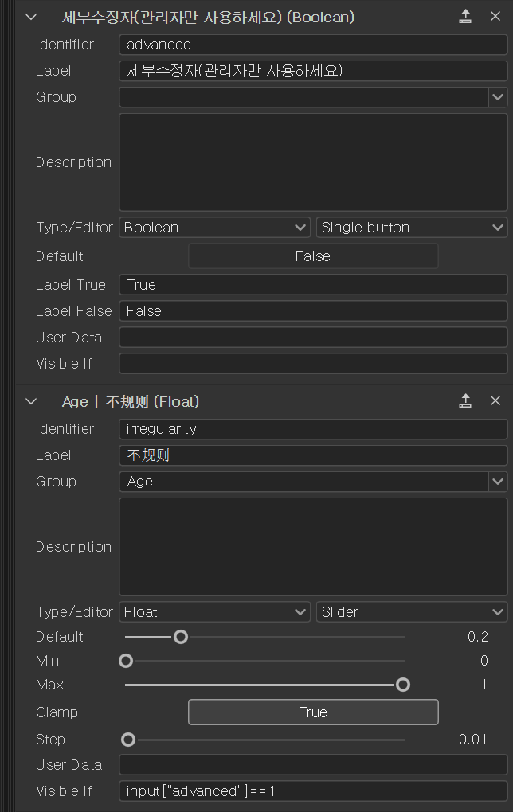The image size is (513, 812).
Task: Click the export icon of the advanced Boolean parameter
Action: pyautogui.click(x=465, y=17)
